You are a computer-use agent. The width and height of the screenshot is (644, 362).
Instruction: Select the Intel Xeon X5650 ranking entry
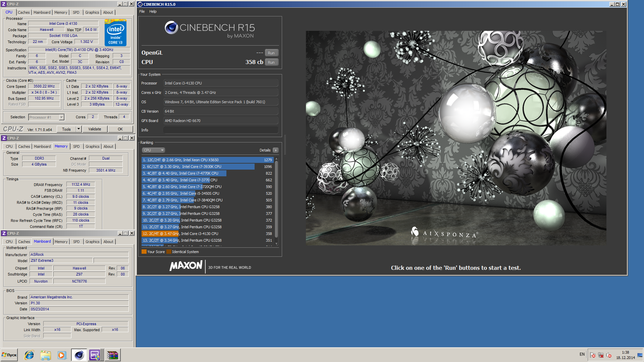point(207,160)
